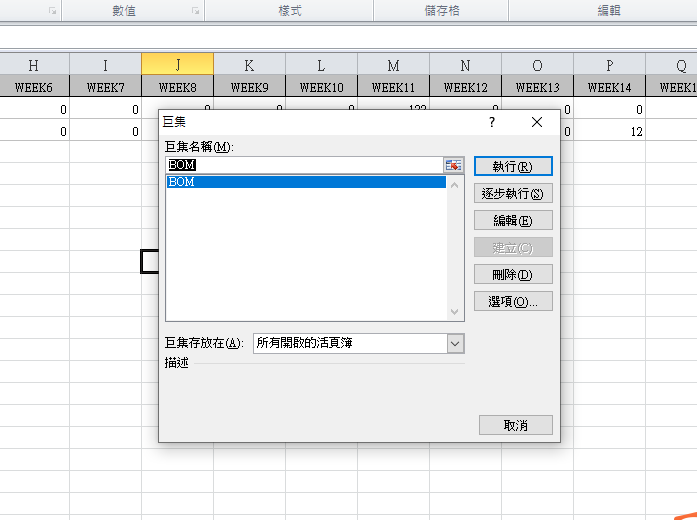Click the WEEK14 header cell

coord(609,87)
